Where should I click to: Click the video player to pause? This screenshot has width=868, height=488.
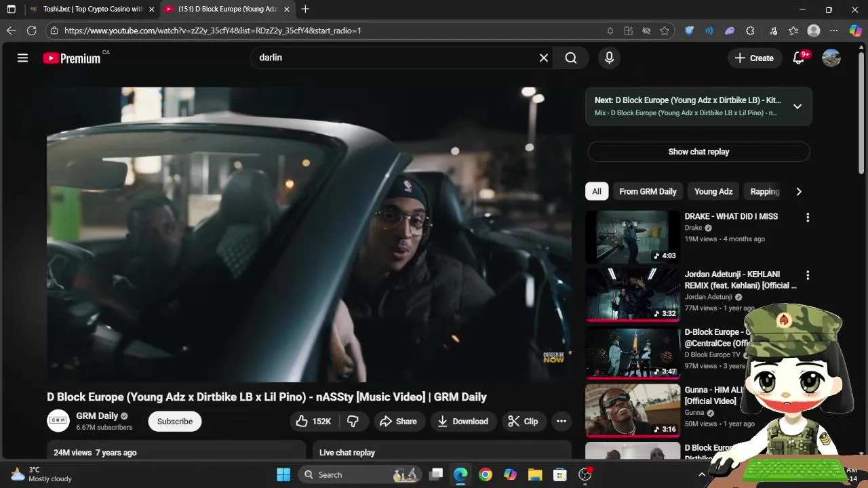309,235
